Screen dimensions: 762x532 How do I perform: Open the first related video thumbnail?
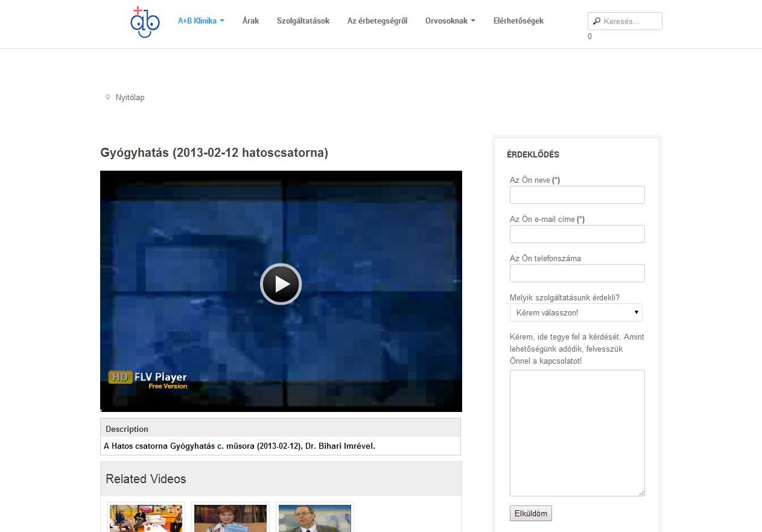[146, 518]
